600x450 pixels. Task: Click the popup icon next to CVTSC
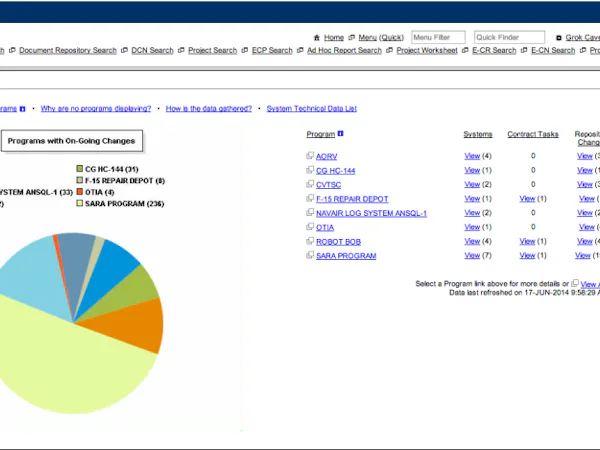pyautogui.click(x=310, y=184)
